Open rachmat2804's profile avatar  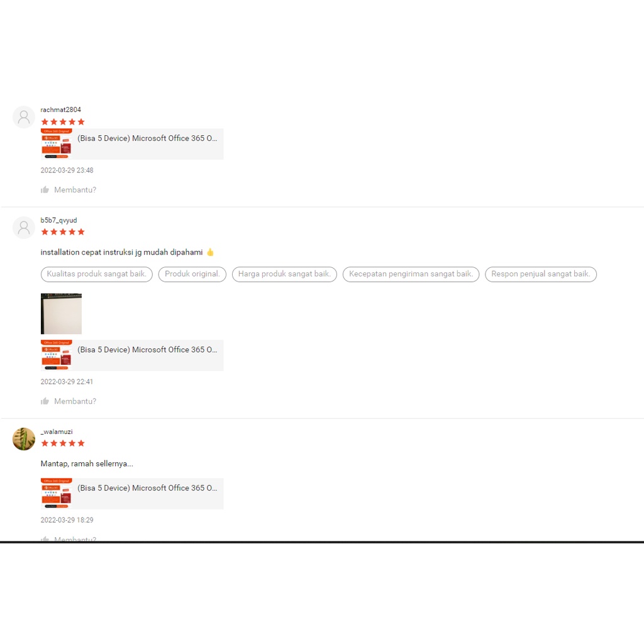[24, 117]
